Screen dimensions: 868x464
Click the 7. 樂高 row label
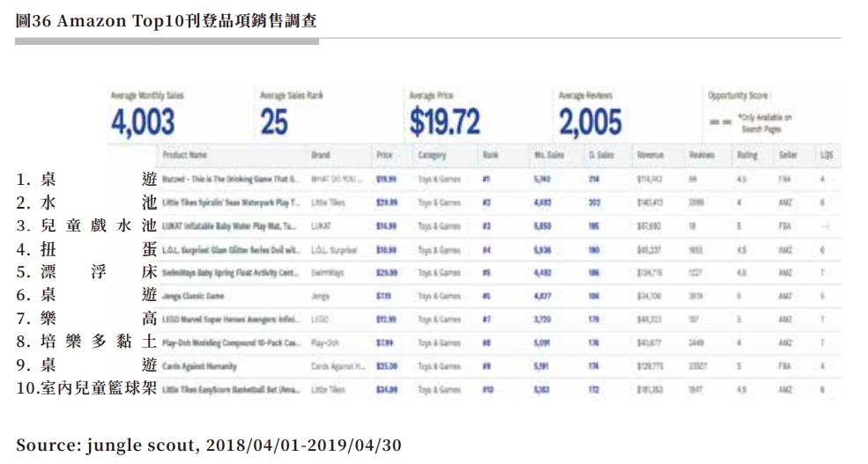pos(86,319)
